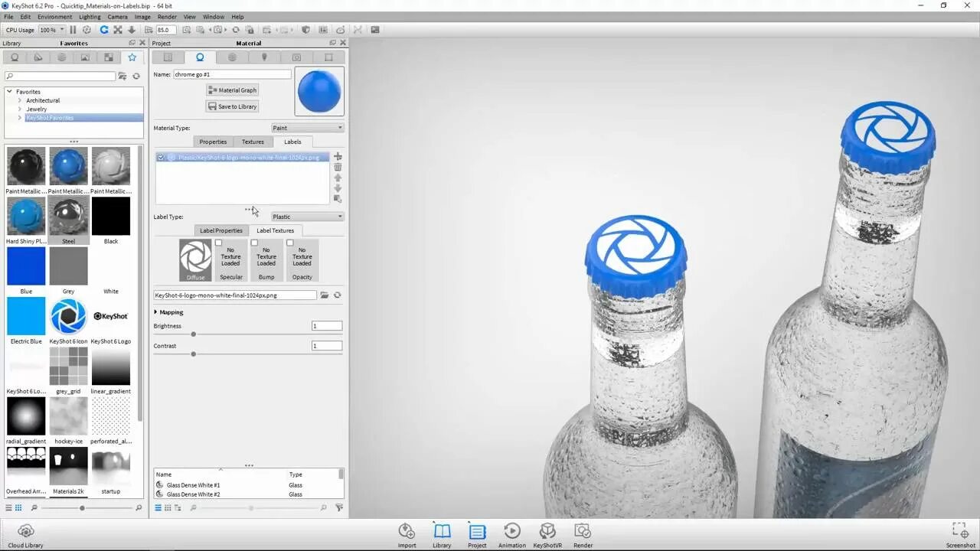Switch library thumbnails to list view
This screenshot has height=551, width=980.
8,507
